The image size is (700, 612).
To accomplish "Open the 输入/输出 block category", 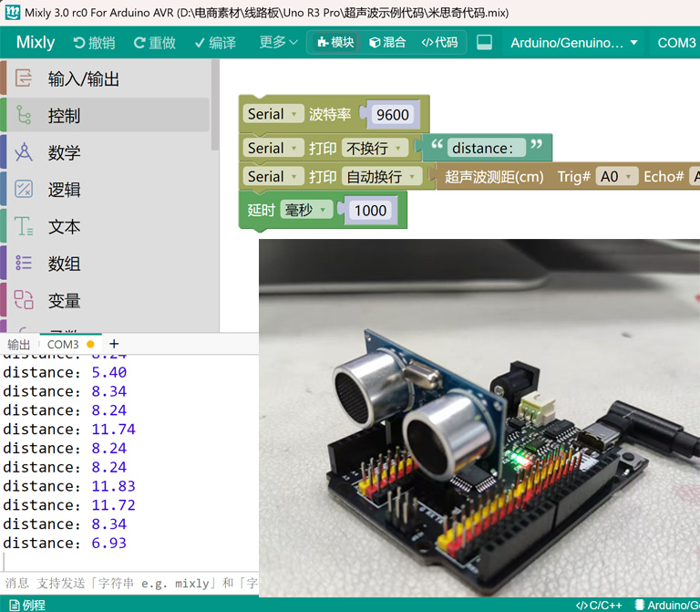I will coord(83,79).
